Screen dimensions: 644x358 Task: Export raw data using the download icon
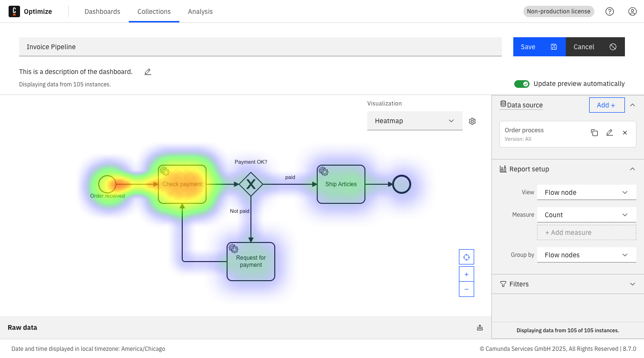pyautogui.click(x=480, y=327)
